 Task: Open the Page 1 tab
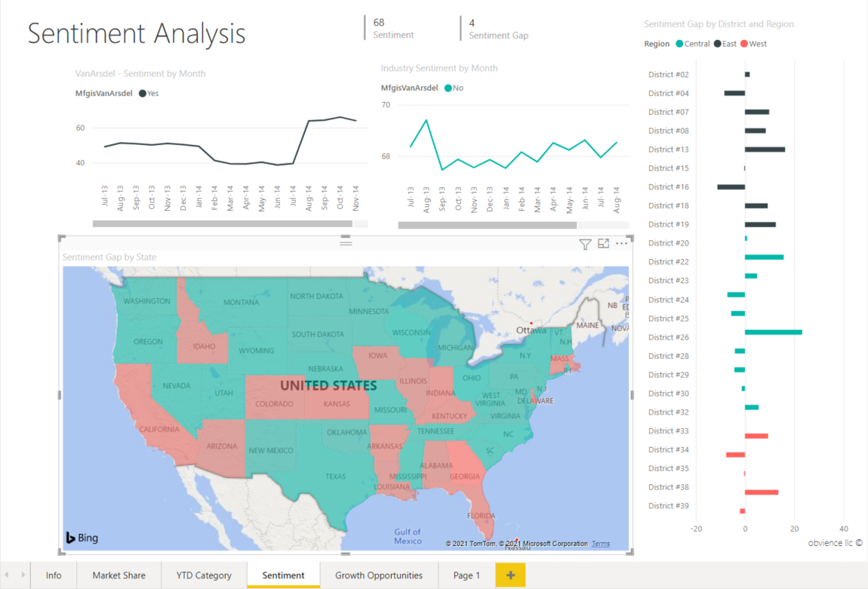click(466, 575)
